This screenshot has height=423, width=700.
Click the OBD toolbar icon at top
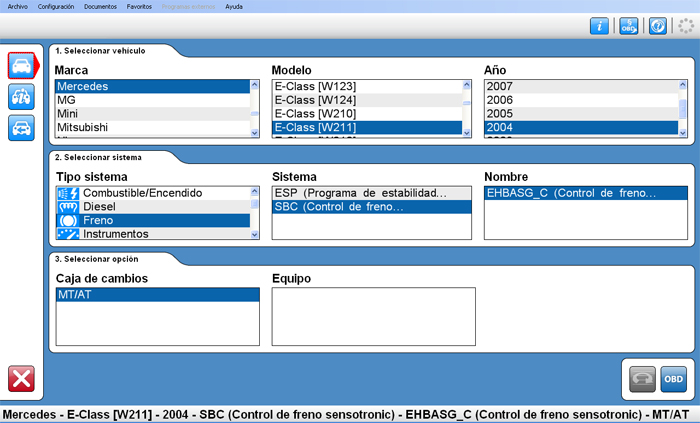click(629, 26)
